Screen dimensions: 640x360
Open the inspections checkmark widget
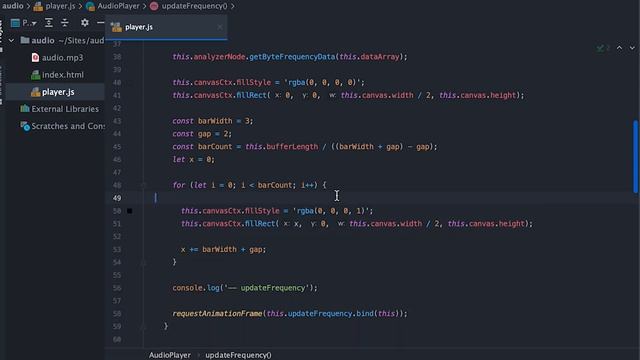[x=603, y=48]
